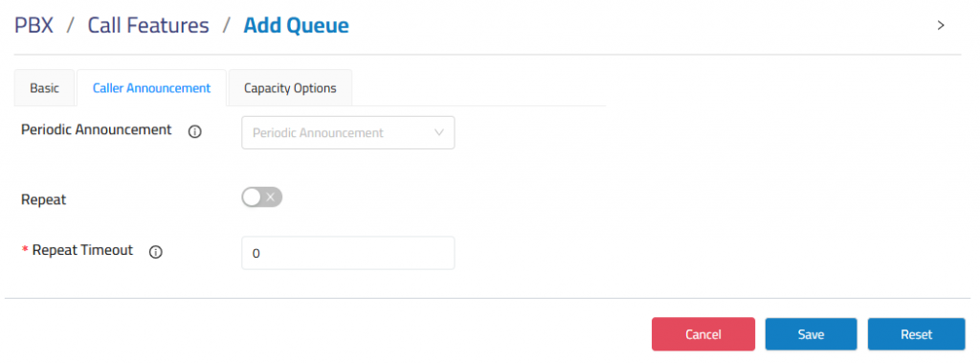Click info icon beside Periodic Announcement
980x364 pixels.
[x=195, y=132]
